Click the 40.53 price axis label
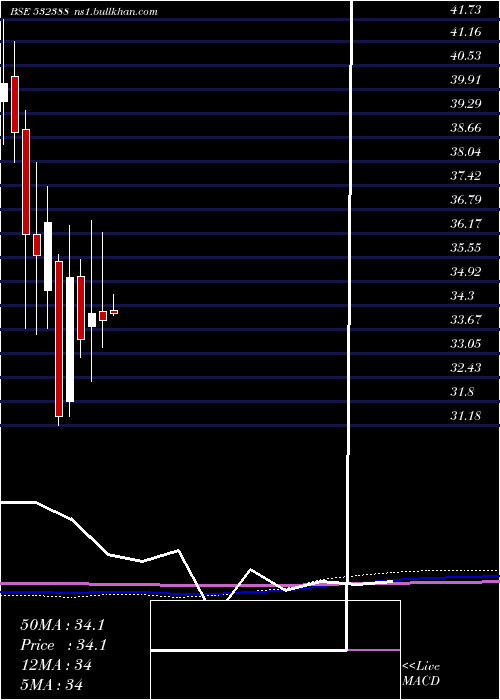This screenshot has width=500, height=700. coord(466,56)
